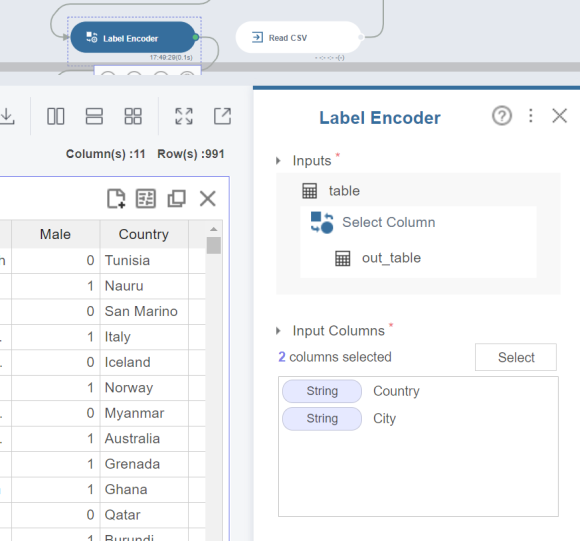Collapse the Input Columns section
The height and width of the screenshot is (541, 580).
pos(279,331)
